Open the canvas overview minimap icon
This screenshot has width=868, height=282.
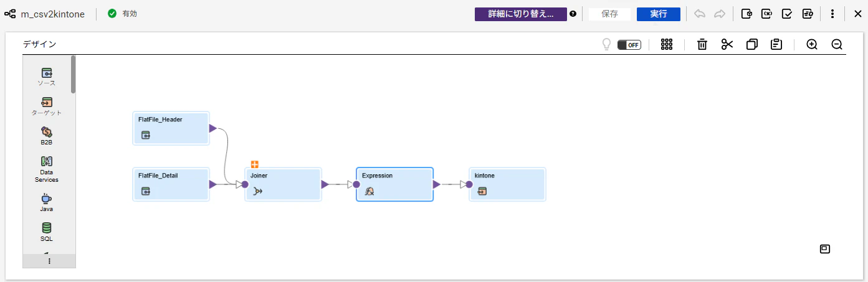click(x=824, y=249)
